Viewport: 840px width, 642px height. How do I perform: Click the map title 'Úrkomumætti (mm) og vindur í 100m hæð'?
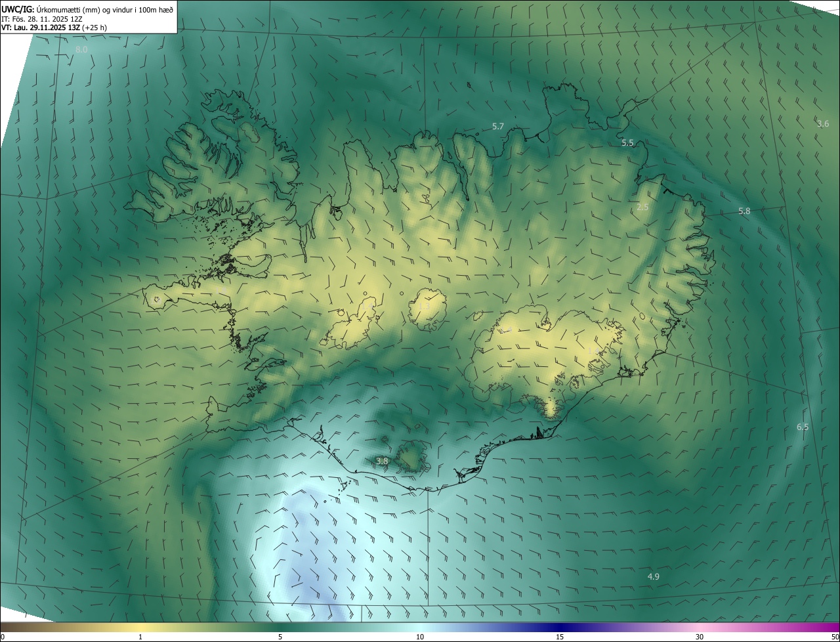[104, 9]
